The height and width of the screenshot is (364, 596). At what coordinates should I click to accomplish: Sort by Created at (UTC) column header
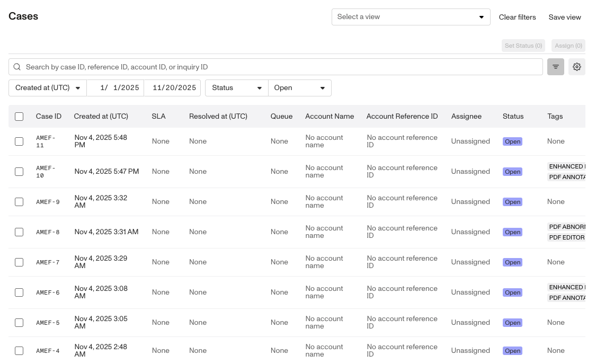click(101, 116)
